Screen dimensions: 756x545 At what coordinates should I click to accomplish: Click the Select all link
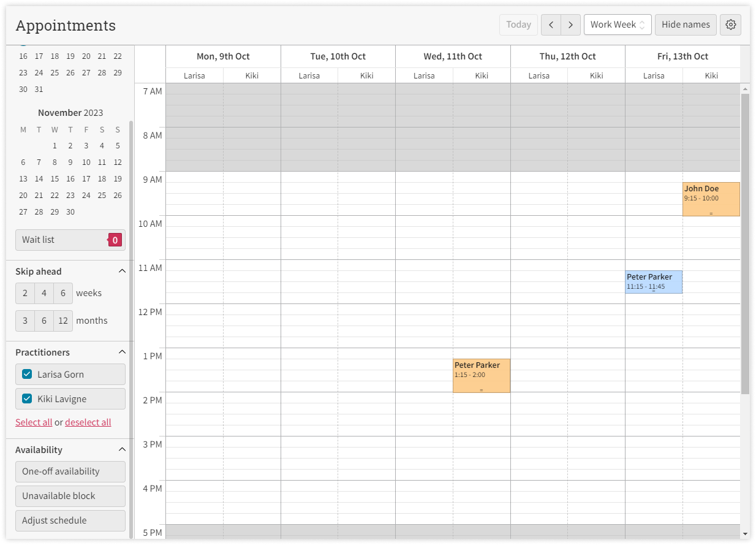pyautogui.click(x=34, y=422)
